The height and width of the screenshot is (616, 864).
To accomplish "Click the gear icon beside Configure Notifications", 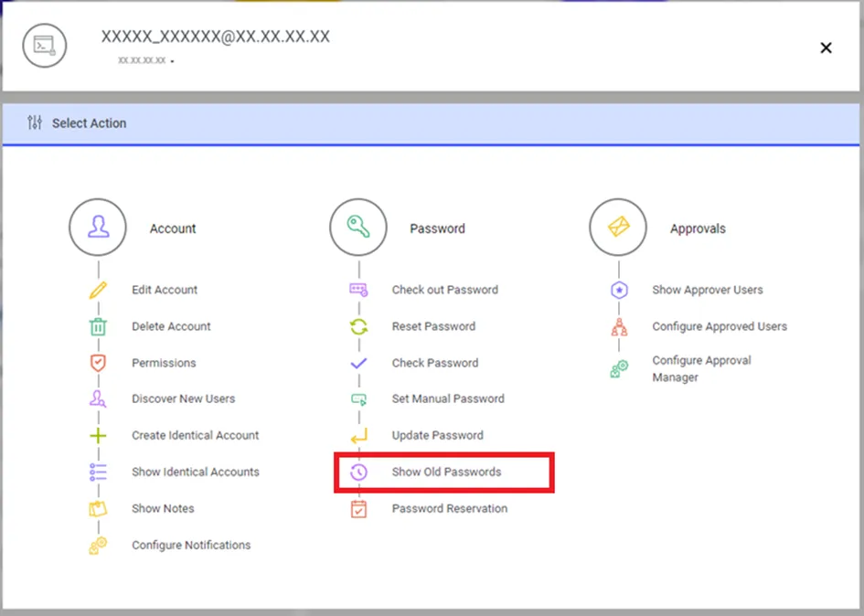I will click(98, 546).
